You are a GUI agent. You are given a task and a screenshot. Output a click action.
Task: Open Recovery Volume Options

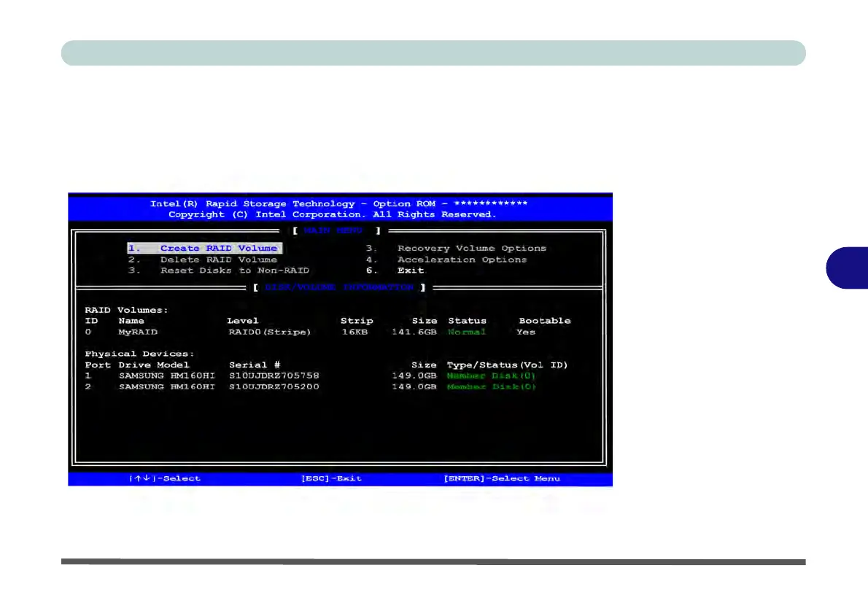(471, 249)
